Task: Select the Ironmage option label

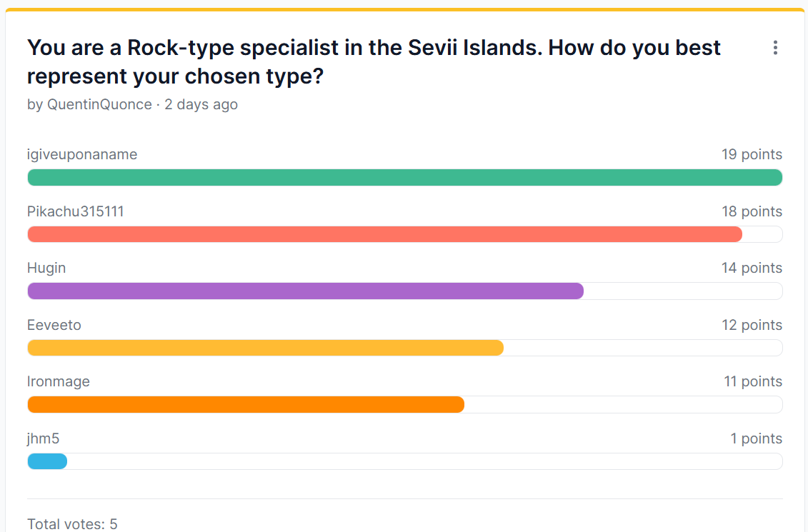Action: [59, 381]
